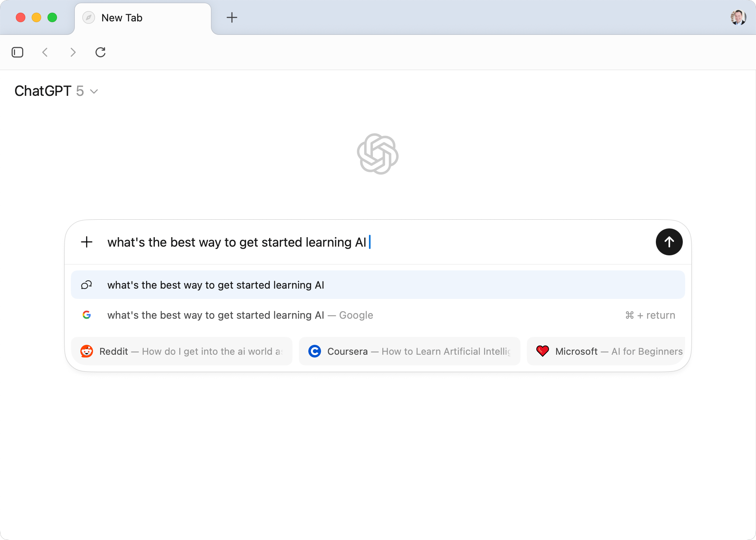Click the chat bubble icon in first suggestion

[x=87, y=285]
